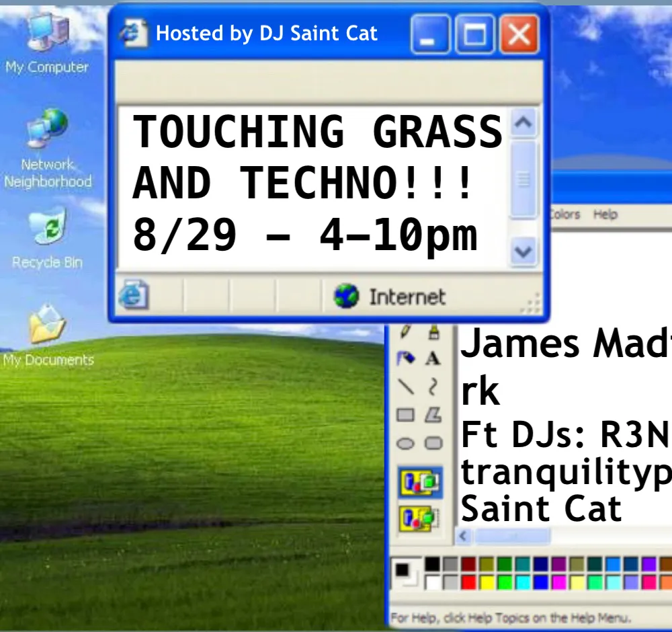Click the Internet zone globe icon
Screen dimensions: 672x632
tap(346, 296)
